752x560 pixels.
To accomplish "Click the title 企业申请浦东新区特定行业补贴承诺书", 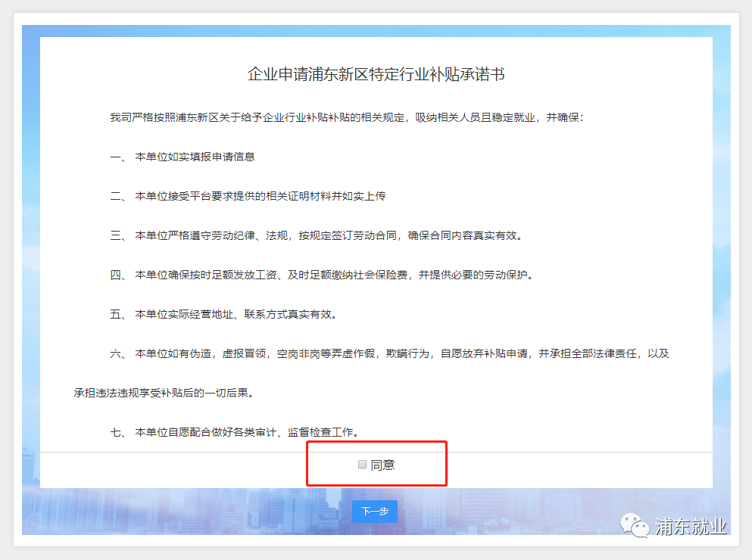I will [376, 75].
